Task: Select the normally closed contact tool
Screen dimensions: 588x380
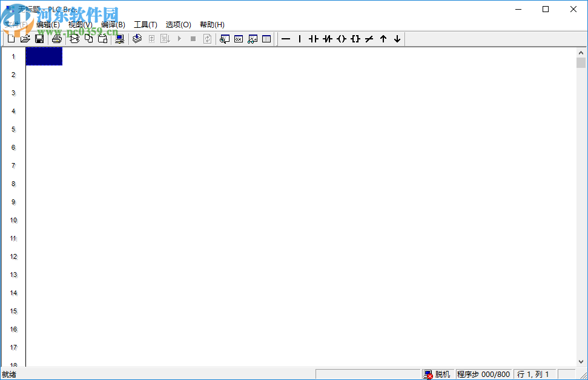Action: [x=328, y=39]
